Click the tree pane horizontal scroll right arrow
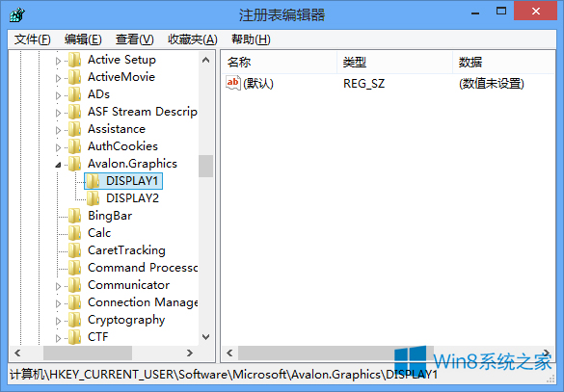This screenshot has height=392, width=564. pyautogui.click(x=190, y=353)
